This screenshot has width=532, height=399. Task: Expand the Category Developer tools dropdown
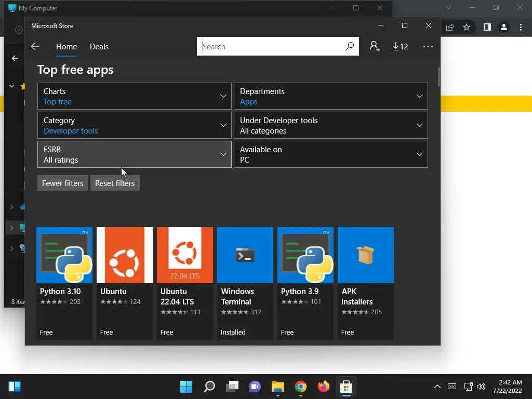click(x=135, y=125)
